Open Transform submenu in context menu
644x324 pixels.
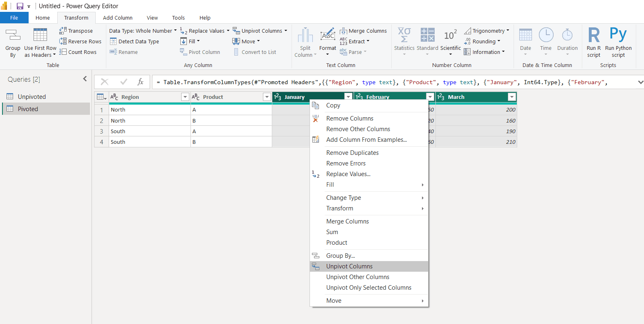pos(369,208)
